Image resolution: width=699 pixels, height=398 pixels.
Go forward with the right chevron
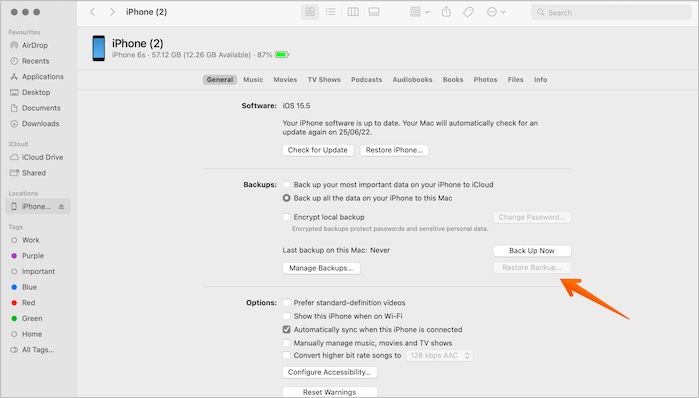(x=112, y=12)
